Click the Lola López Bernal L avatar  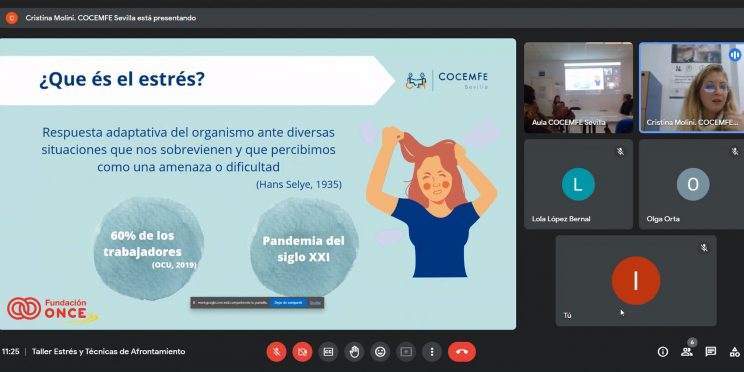(578, 184)
